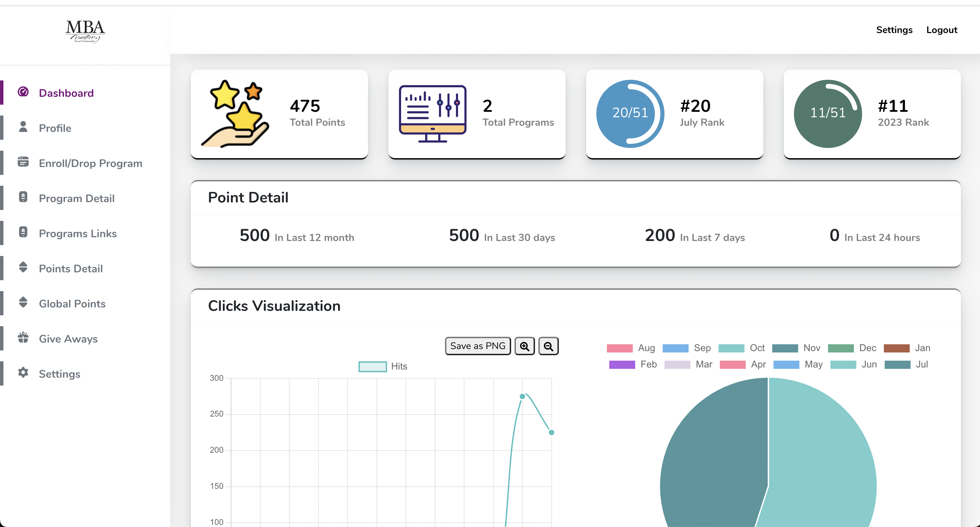Click the zoom-out magnifier button on chart
The image size is (980, 527).
548,346
